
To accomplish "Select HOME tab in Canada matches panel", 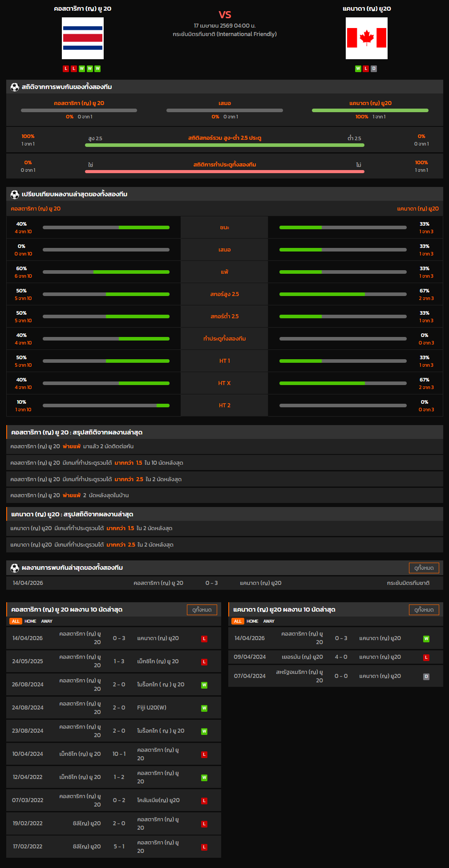I will (252, 621).
